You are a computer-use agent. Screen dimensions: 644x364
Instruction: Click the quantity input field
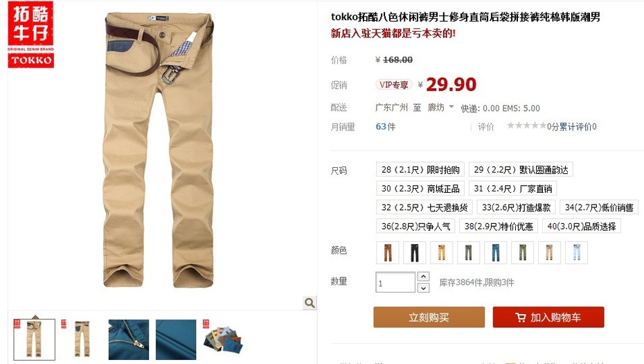tap(395, 283)
